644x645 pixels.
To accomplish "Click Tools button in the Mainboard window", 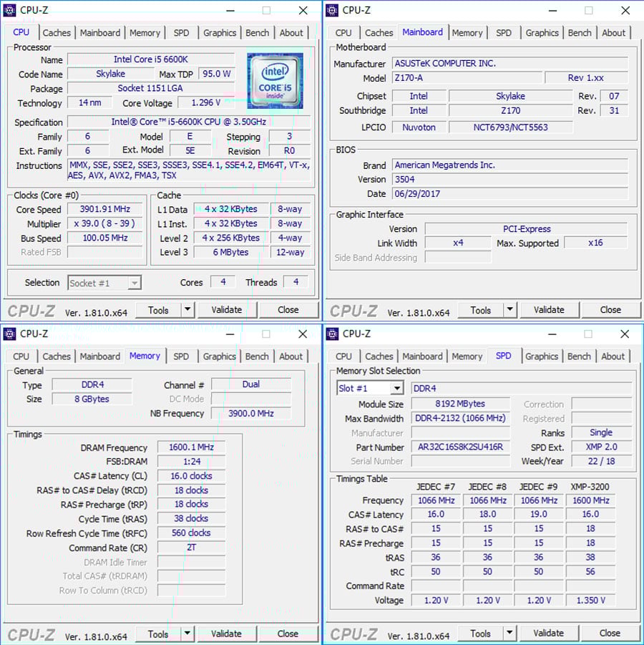I will click(481, 310).
